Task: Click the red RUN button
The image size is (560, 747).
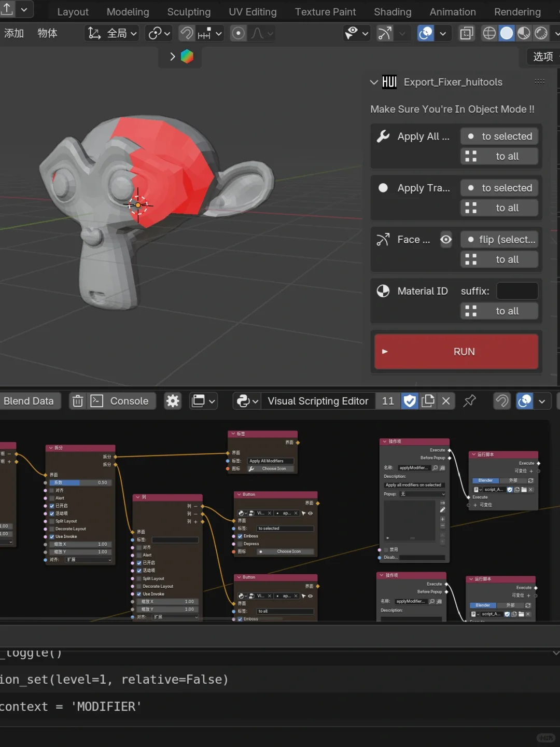Action: point(456,352)
